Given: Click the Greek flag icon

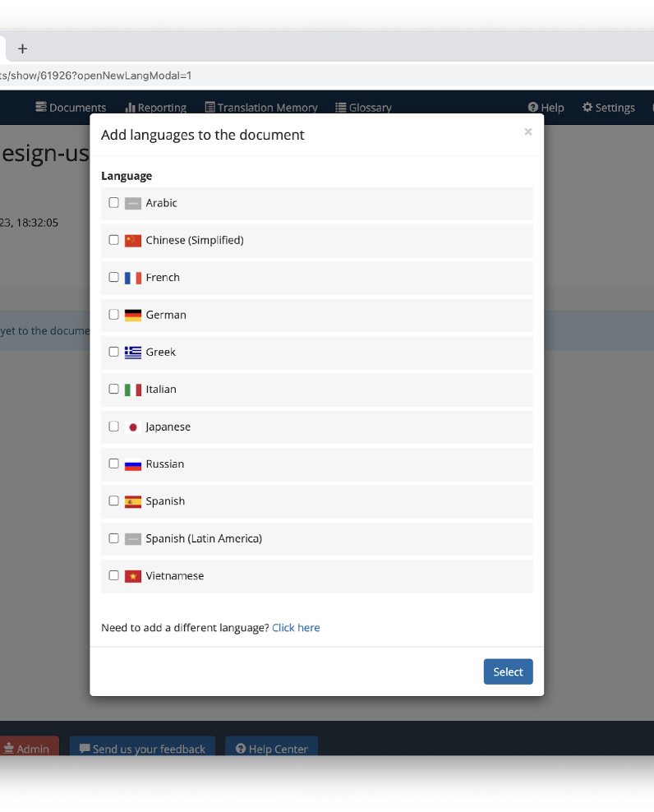Looking at the screenshot, I should click(133, 353).
